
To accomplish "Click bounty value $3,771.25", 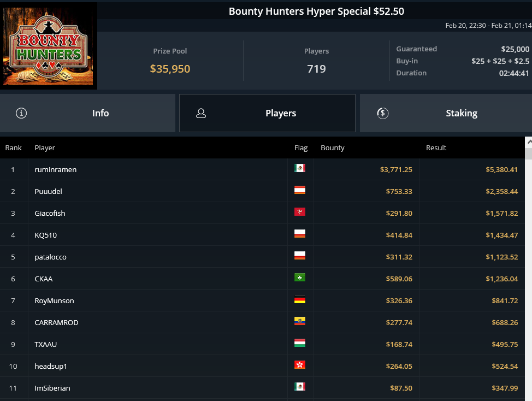I will [396, 169].
